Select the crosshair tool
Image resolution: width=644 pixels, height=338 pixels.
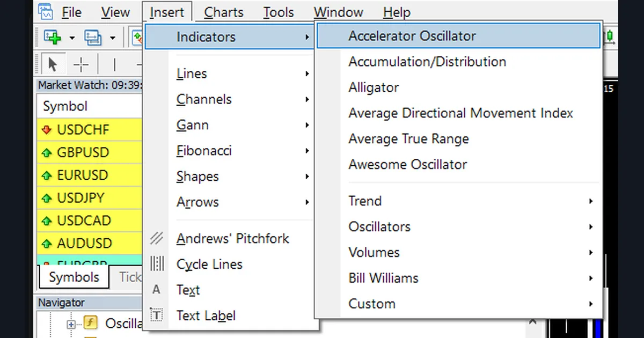click(80, 65)
